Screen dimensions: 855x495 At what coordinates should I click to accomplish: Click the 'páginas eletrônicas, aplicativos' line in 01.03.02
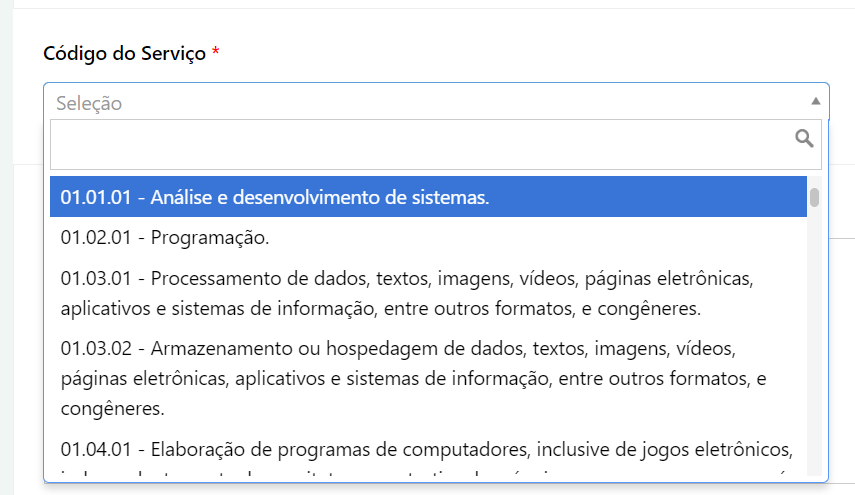[x=413, y=378]
